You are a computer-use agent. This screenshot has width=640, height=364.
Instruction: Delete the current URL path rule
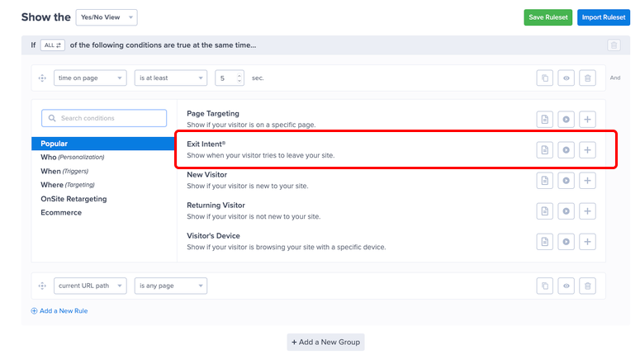coord(587,286)
